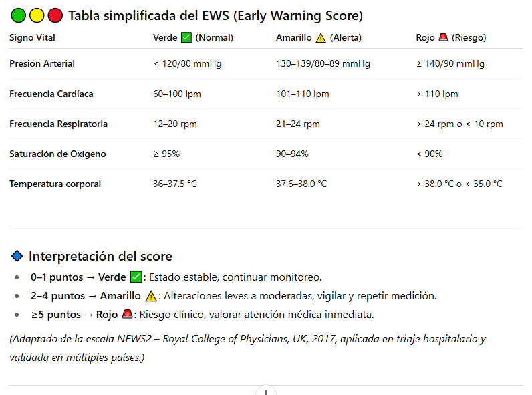Image resolution: width=532 pixels, height=395 pixels.
Task: Click the blue diamond beside Interpretación del score
Action: [x=17, y=256]
